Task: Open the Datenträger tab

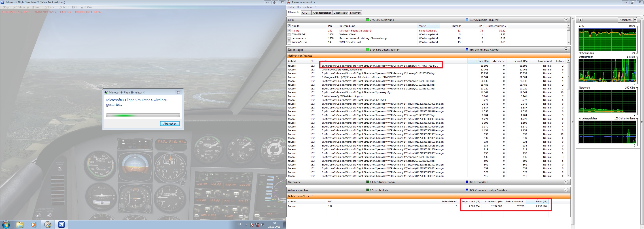Action: coord(341,13)
